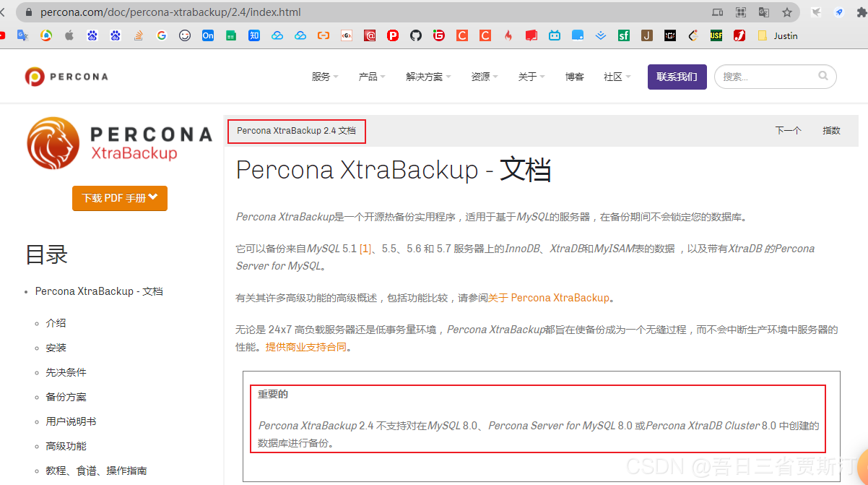Viewport: 868px width, 485px height.
Task: Open the green spreadsheet bookmark icon
Action: point(231,35)
